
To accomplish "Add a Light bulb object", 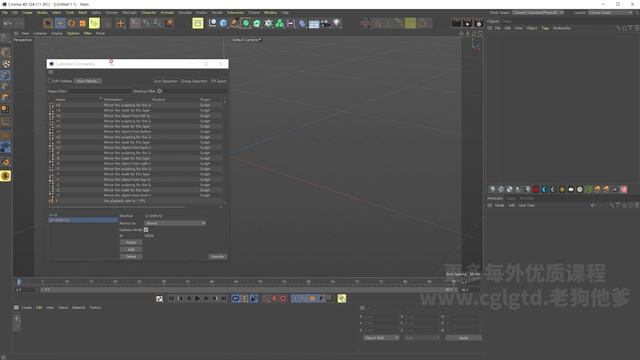I will tap(337, 23).
